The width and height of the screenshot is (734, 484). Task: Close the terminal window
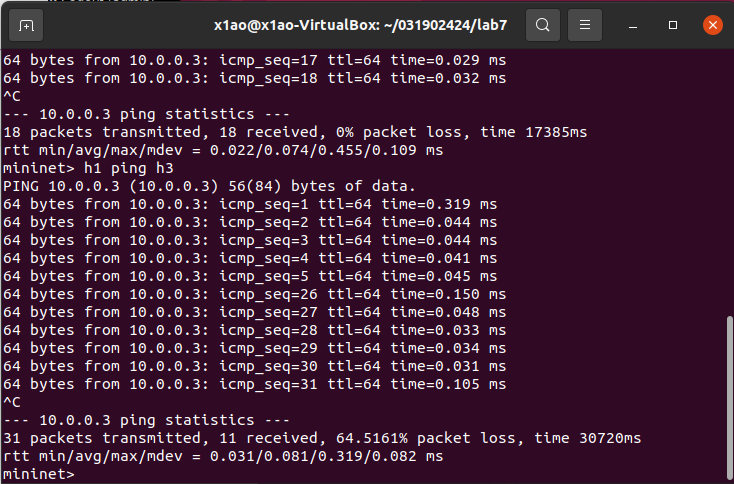click(x=712, y=25)
